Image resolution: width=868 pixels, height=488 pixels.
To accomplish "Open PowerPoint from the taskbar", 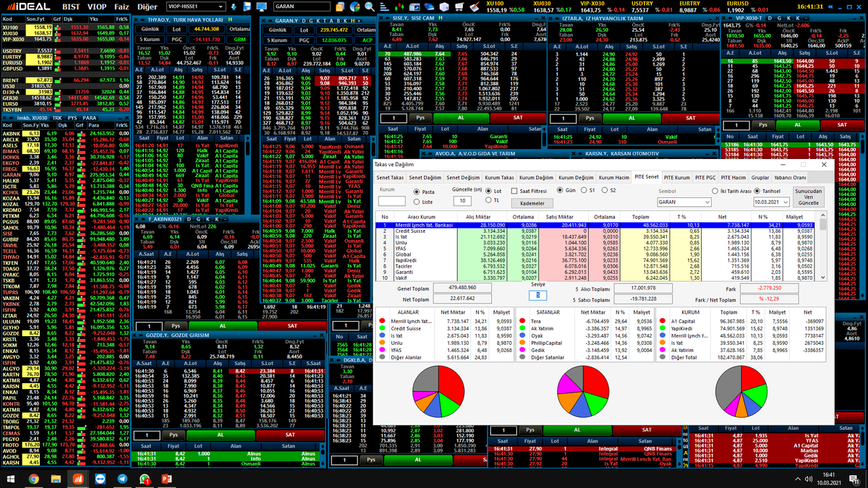I will (166, 479).
